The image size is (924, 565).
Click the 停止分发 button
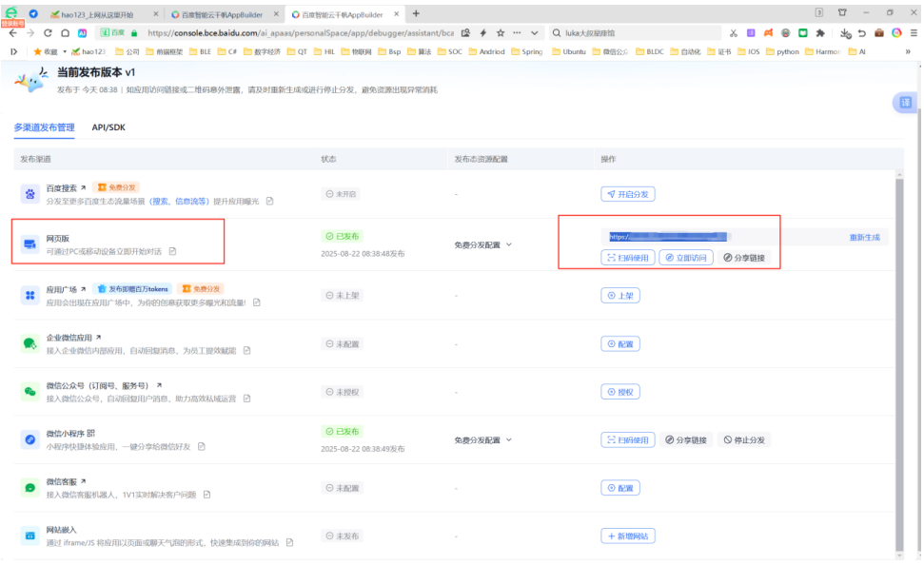coord(744,439)
